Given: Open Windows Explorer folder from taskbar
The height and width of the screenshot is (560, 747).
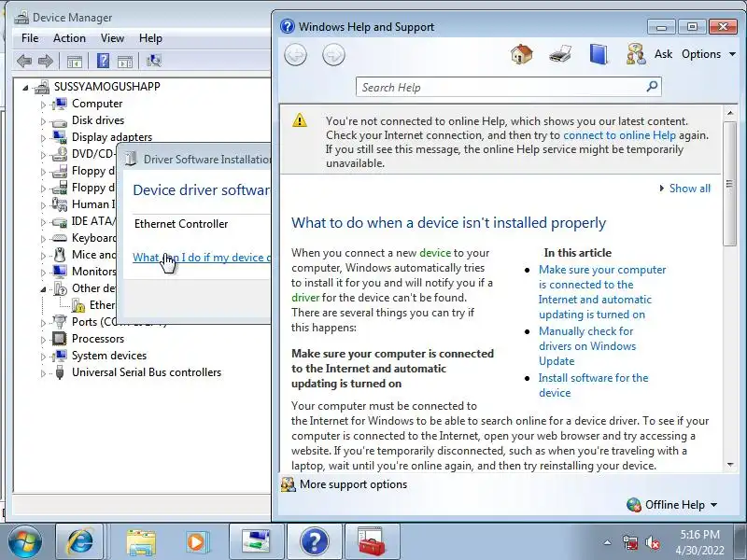Looking at the screenshot, I should click(141, 542).
